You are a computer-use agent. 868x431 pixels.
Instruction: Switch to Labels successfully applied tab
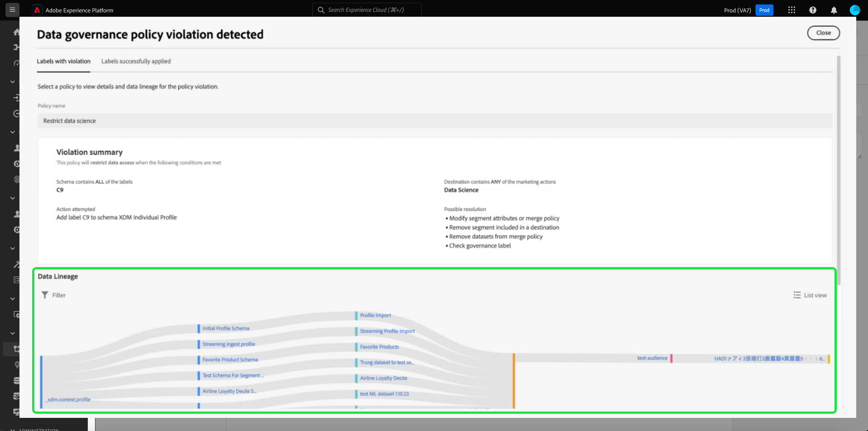tap(136, 61)
